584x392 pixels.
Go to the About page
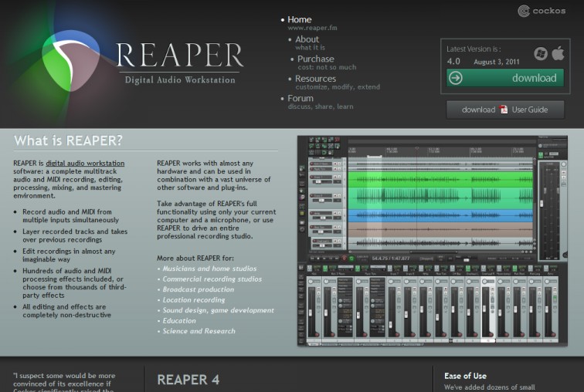click(x=307, y=39)
